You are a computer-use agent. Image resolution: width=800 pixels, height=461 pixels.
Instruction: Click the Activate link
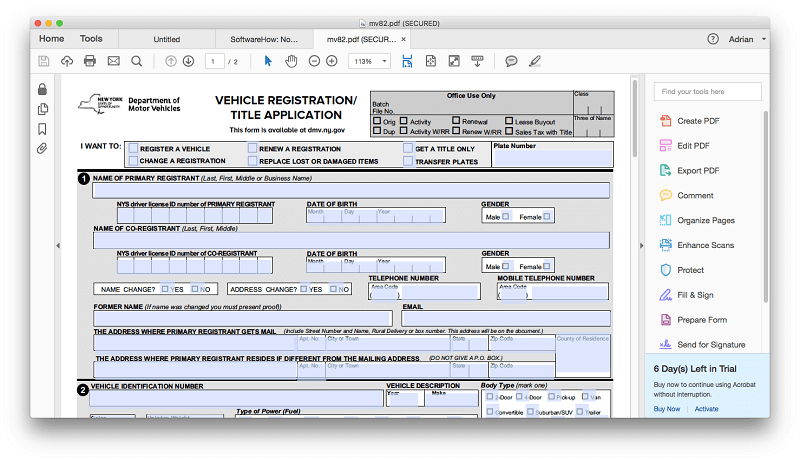706,409
